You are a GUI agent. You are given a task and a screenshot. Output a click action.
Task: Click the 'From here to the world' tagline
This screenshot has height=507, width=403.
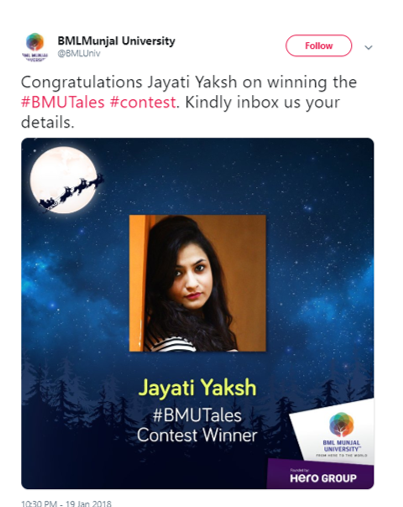point(341,455)
